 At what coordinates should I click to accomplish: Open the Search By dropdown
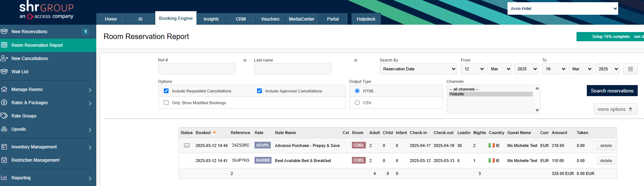coord(418,69)
